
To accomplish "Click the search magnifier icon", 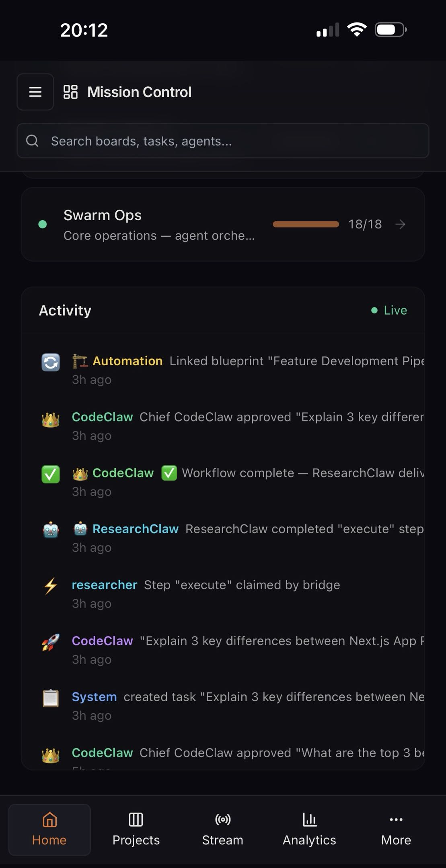I will click(x=33, y=141).
